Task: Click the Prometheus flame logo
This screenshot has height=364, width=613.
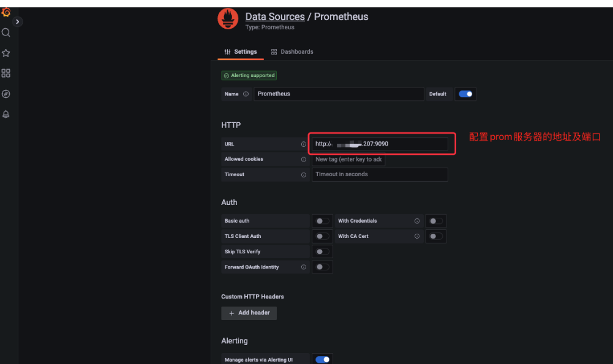Action: coord(228,18)
